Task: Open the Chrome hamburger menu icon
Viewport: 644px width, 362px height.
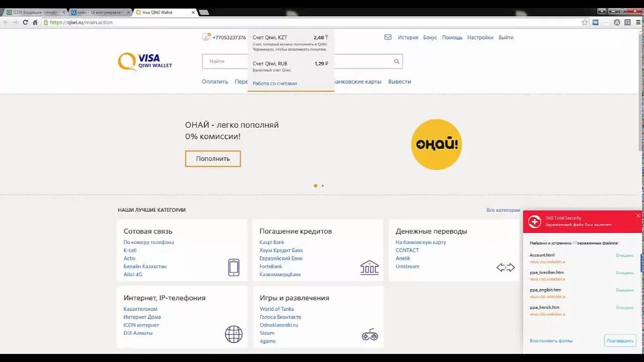Action: coord(638,22)
